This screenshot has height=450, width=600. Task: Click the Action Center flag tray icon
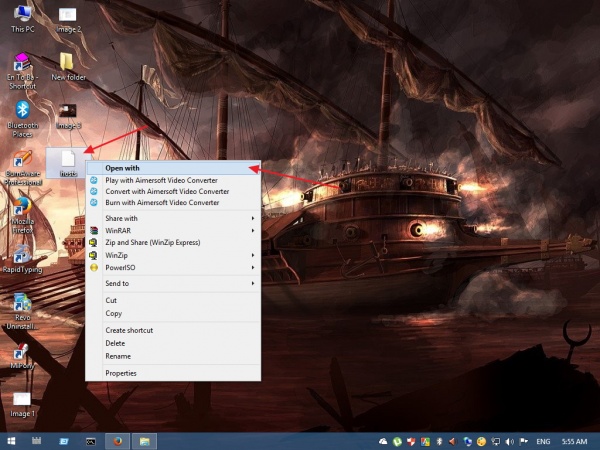click(x=524, y=442)
